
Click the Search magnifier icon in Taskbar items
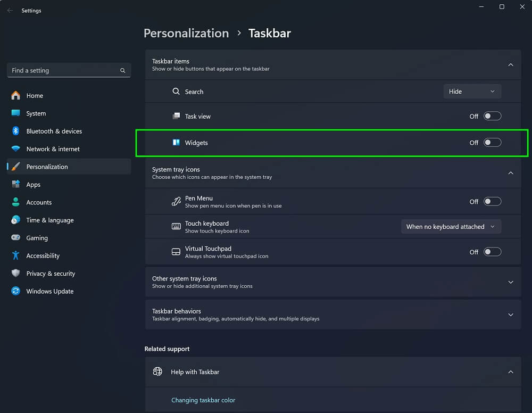click(x=176, y=92)
